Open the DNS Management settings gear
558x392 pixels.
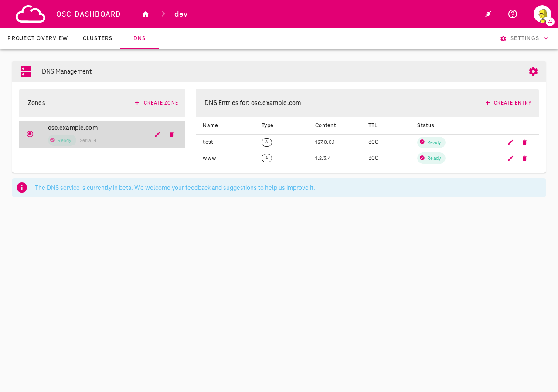(x=532, y=71)
